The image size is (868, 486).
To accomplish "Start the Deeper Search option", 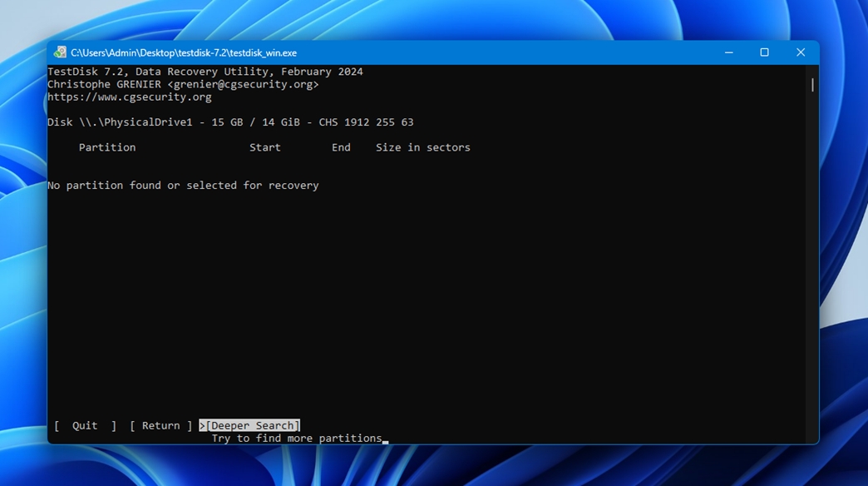I will pyautogui.click(x=249, y=425).
